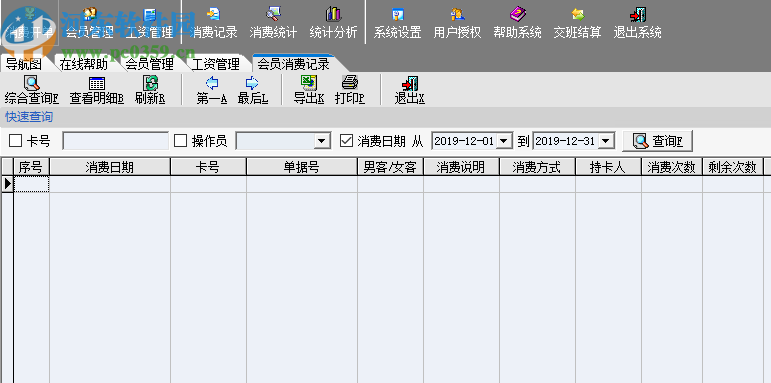The width and height of the screenshot is (771, 383).
Task: Click the 单据号 column header
Action: point(301,167)
